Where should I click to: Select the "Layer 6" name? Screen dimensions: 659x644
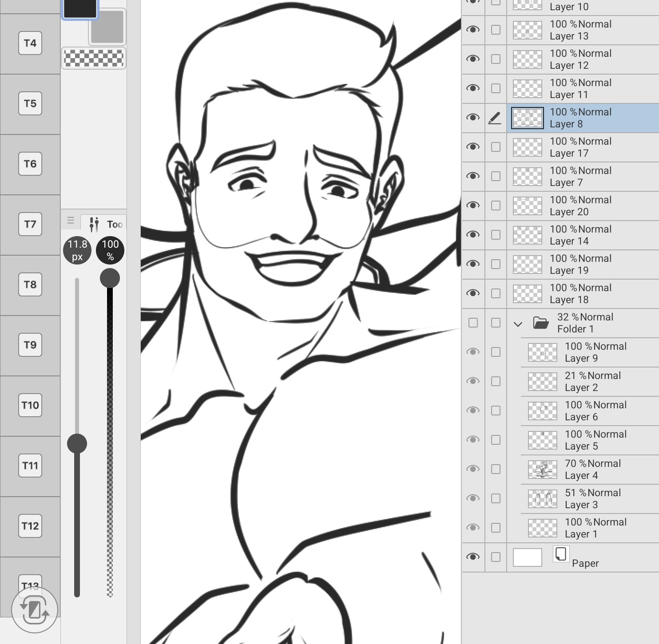581,417
